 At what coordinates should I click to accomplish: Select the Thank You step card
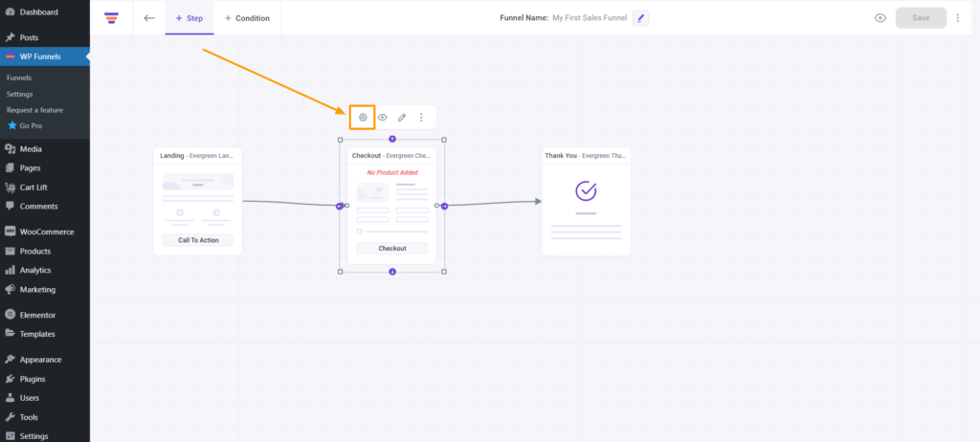pos(587,201)
